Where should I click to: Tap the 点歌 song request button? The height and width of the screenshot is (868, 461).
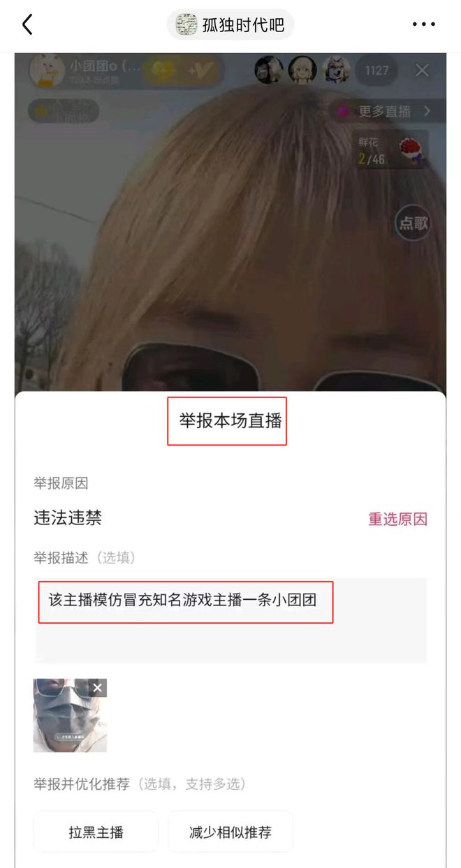(x=414, y=223)
